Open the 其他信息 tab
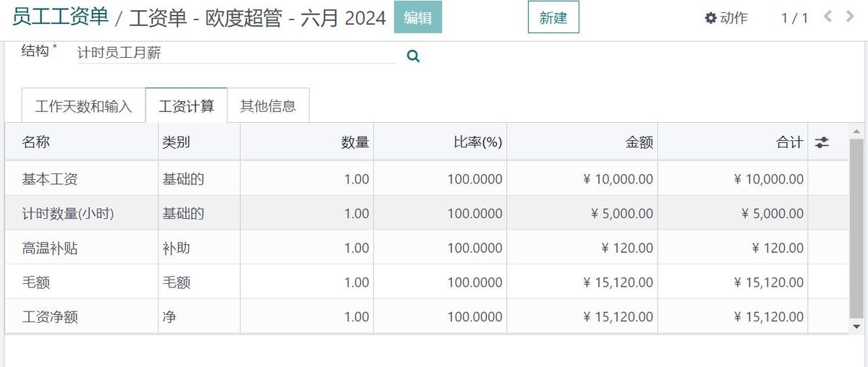868x367 pixels. [268, 106]
